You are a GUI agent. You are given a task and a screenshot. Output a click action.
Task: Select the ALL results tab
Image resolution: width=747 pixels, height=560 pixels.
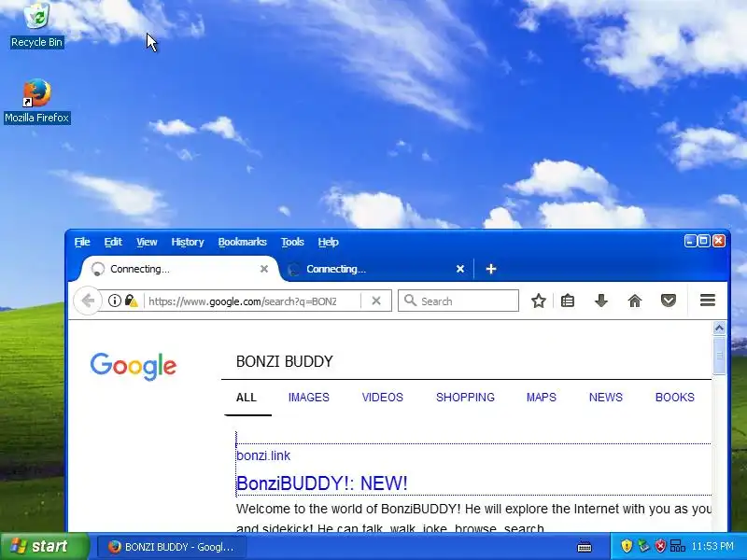[247, 398]
